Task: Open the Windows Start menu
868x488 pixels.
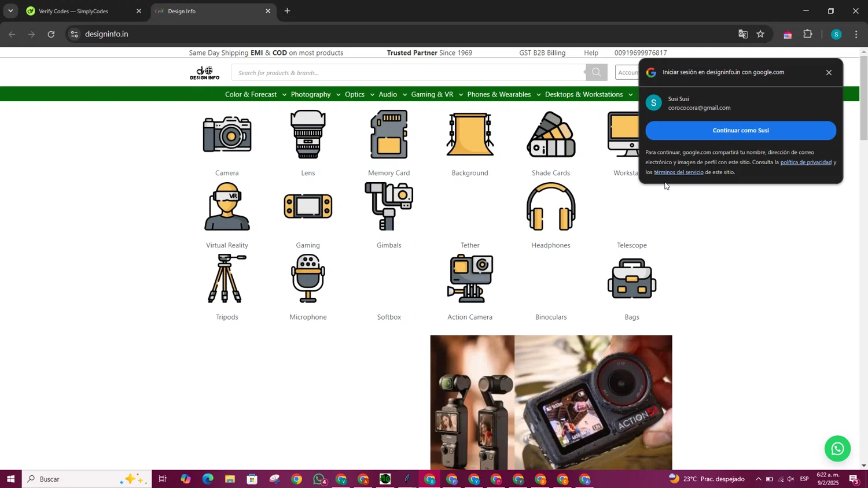Action: pos(10,479)
